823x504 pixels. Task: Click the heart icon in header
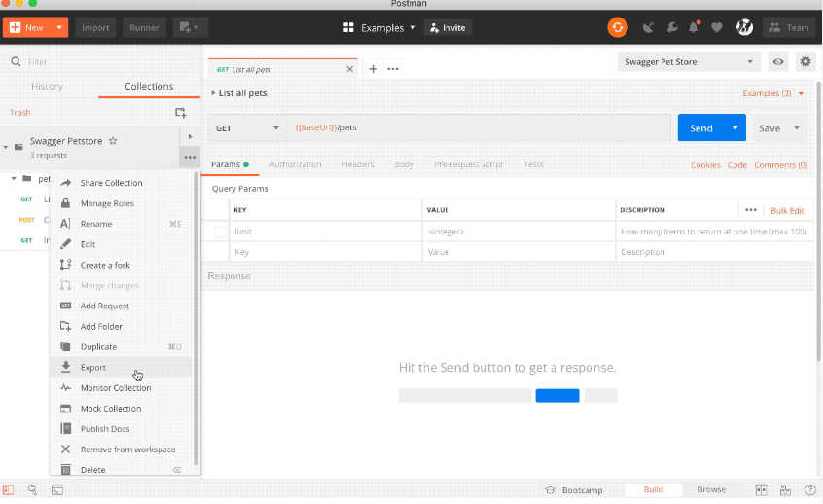click(716, 28)
